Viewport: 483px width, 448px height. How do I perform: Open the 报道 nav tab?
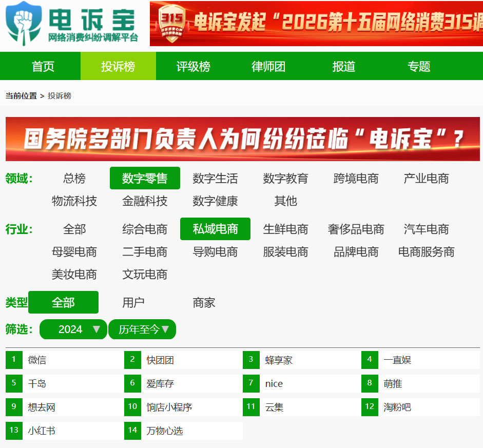coord(344,66)
